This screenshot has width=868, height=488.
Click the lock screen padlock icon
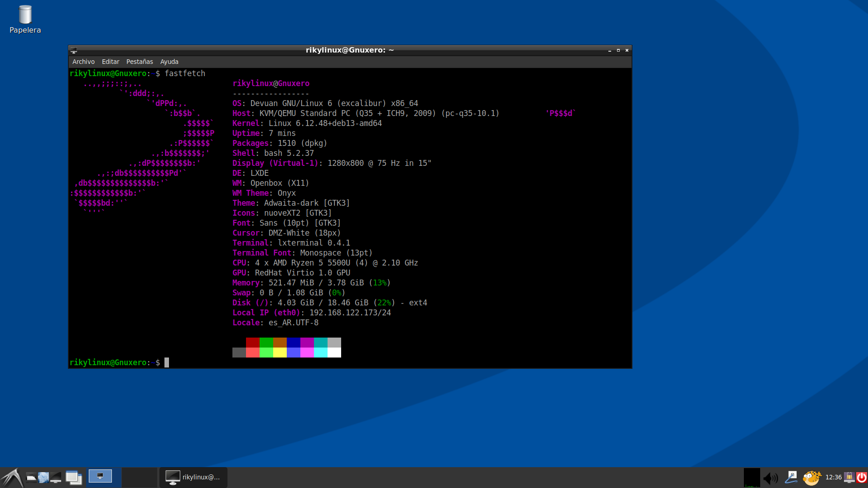[849, 477]
